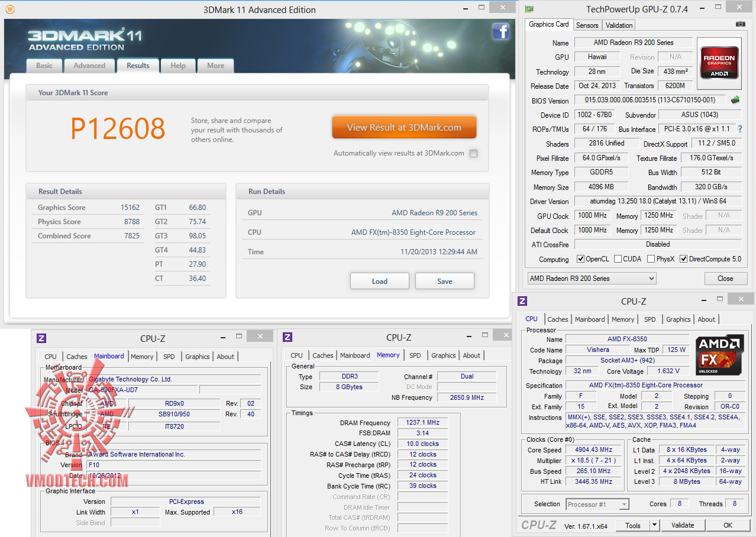Select the Graphics Card tab in GPU-Z

click(549, 24)
